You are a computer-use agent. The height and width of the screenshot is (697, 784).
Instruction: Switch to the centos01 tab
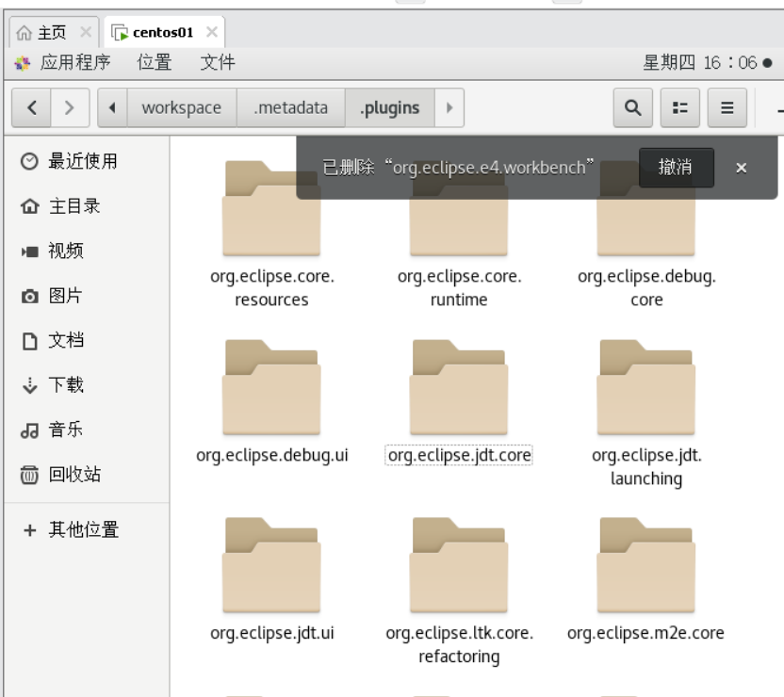(162, 33)
